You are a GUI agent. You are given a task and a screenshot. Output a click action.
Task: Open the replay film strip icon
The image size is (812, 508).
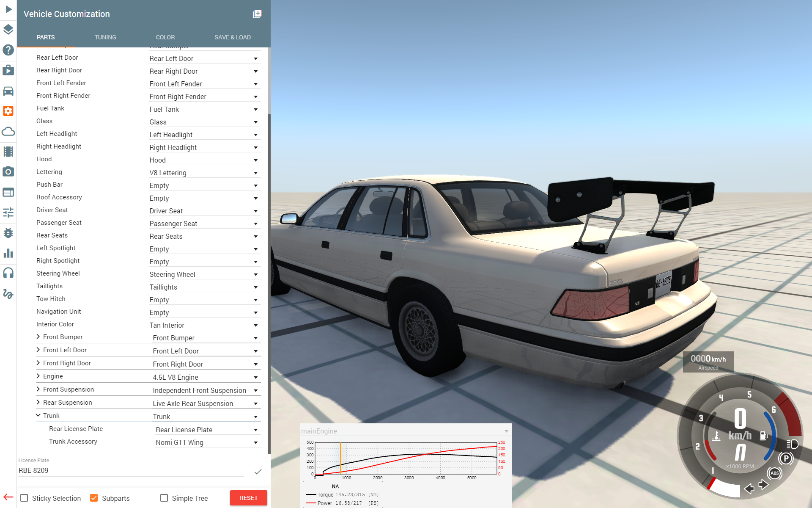pos(8,152)
